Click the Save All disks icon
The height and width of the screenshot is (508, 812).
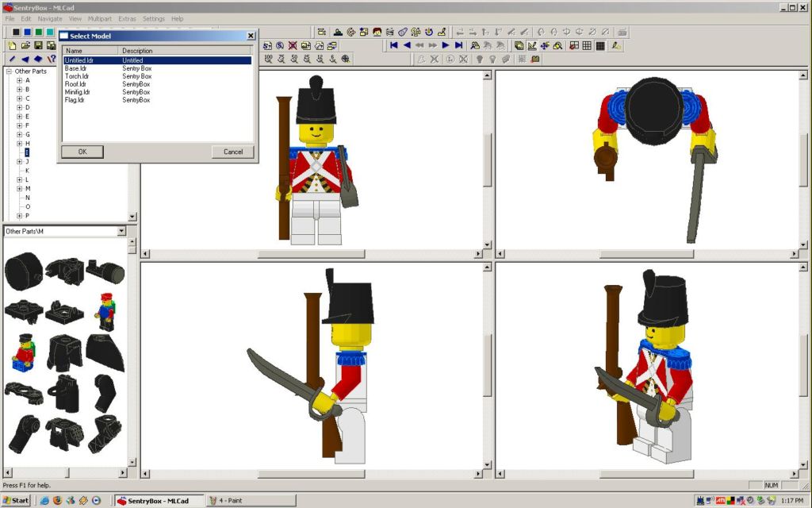pyautogui.click(x=51, y=45)
